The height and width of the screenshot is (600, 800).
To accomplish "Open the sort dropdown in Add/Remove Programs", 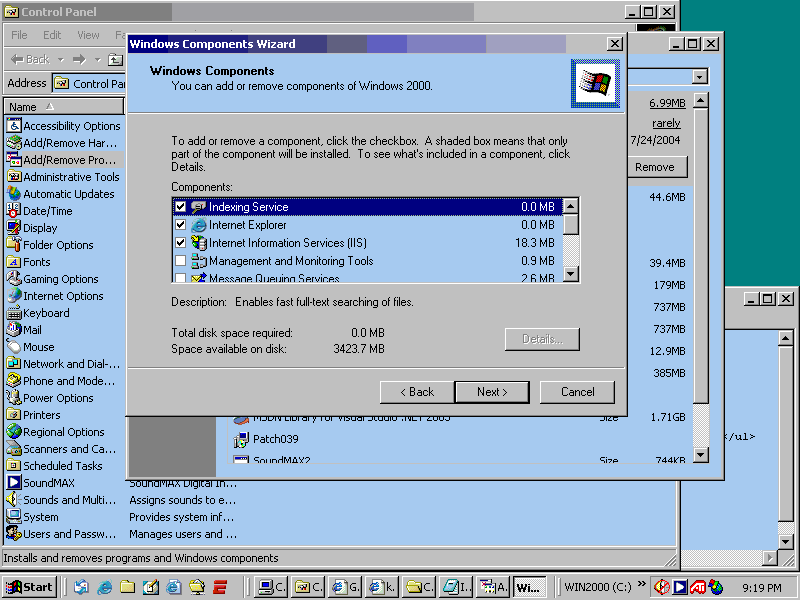I will tap(699, 77).
